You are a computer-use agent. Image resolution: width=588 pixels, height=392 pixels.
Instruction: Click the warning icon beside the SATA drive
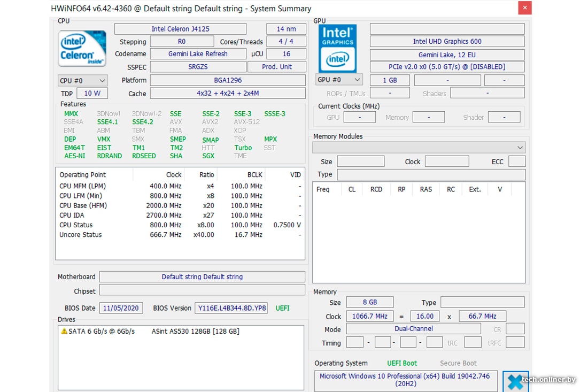pyautogui.click(x=64, y=332)
